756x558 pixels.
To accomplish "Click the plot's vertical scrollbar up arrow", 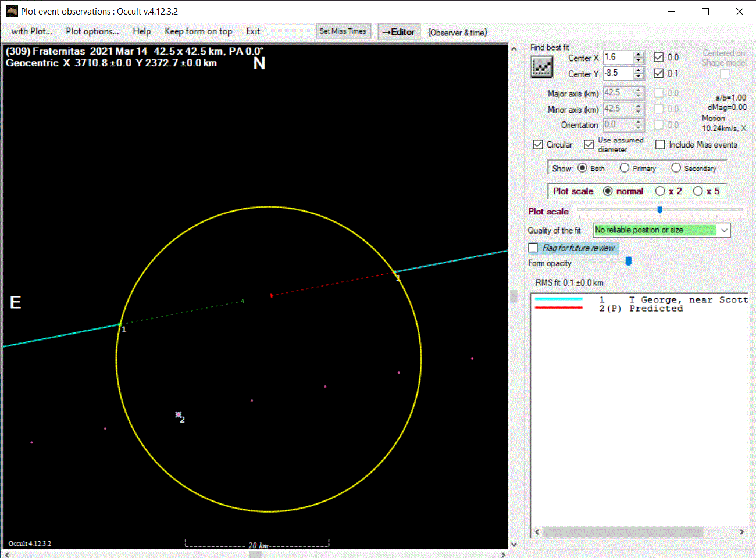I will coord(513,49).
